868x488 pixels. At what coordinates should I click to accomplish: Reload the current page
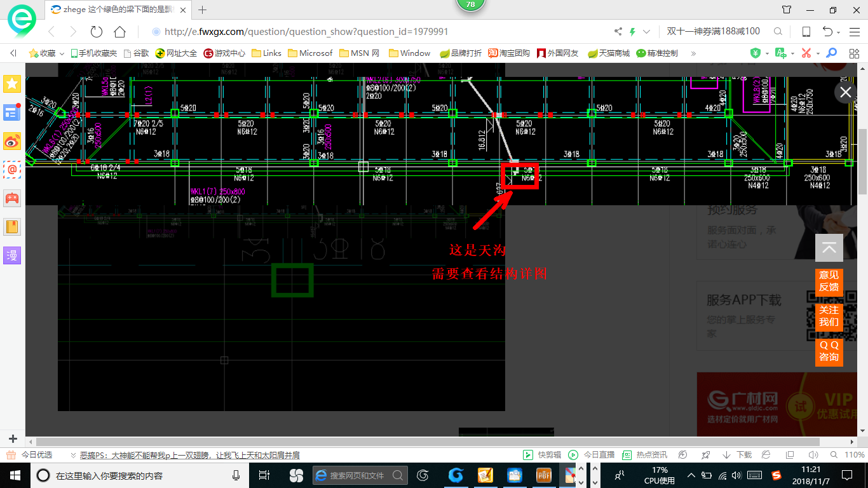click(x=97, y=32)
